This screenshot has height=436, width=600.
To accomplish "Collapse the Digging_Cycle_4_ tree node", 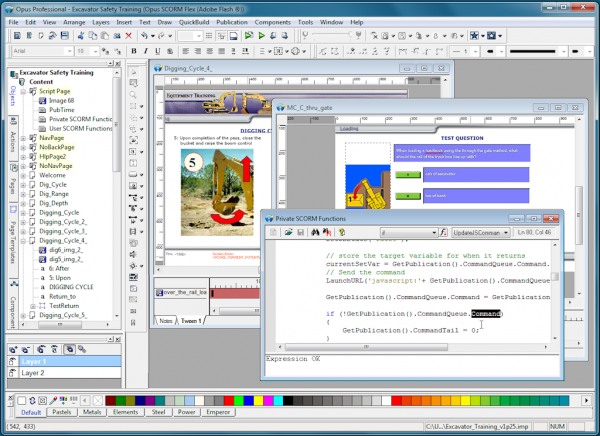I will pos(23,241).
